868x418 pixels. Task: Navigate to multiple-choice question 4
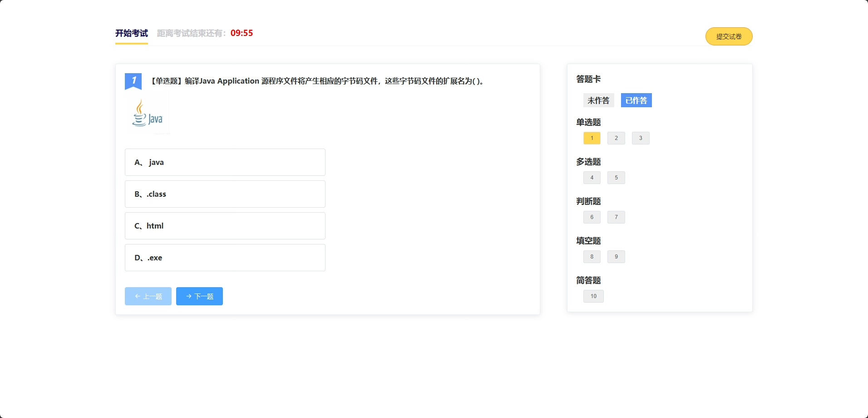point(592,178)
